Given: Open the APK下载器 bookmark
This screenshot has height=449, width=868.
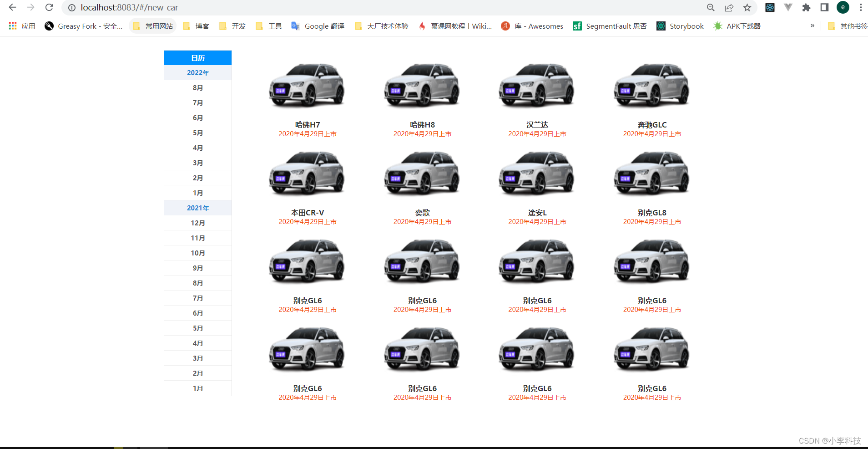Looking at the screenshot, I should 737,26.
